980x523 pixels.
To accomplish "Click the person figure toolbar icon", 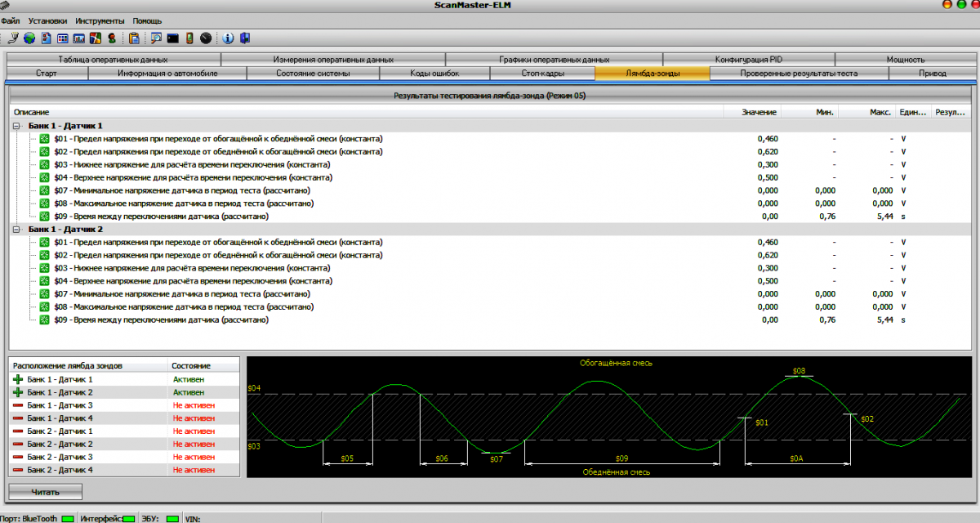I will point(112,38).
